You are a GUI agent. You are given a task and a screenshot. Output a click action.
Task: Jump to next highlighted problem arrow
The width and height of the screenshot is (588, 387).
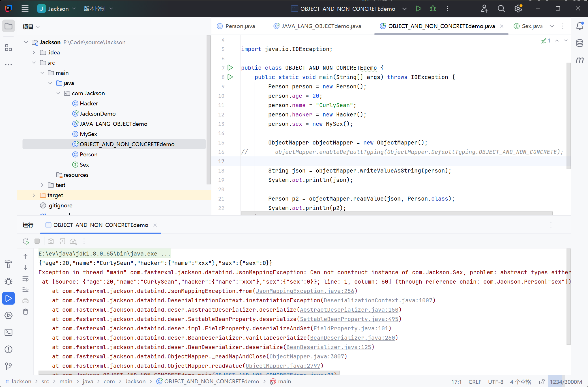(566, 41)
